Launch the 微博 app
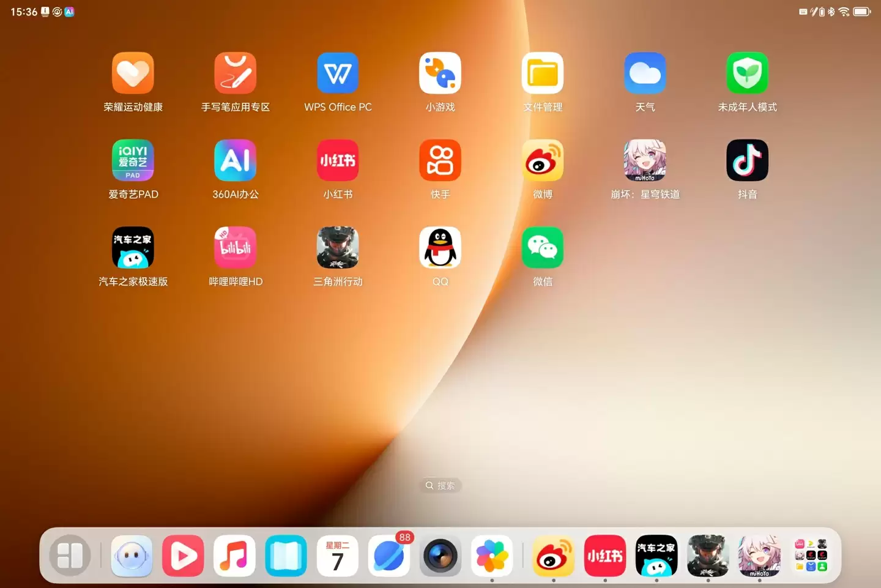Viewport: 881px width, 588px height. [543, 160]
